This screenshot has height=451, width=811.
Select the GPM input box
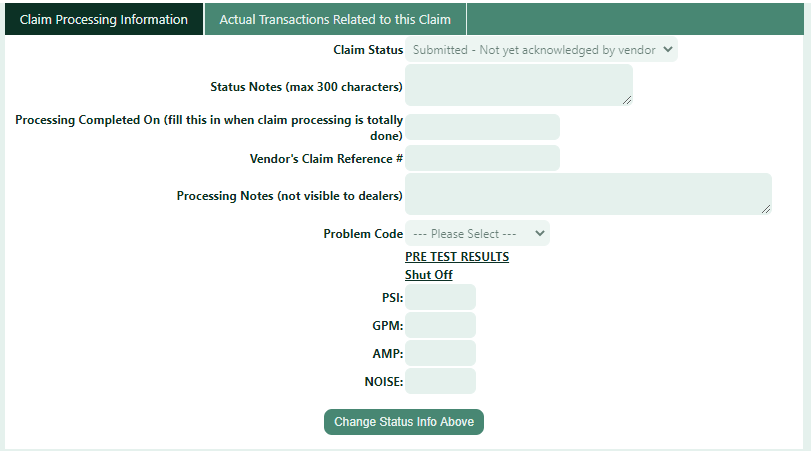[440, 325]
